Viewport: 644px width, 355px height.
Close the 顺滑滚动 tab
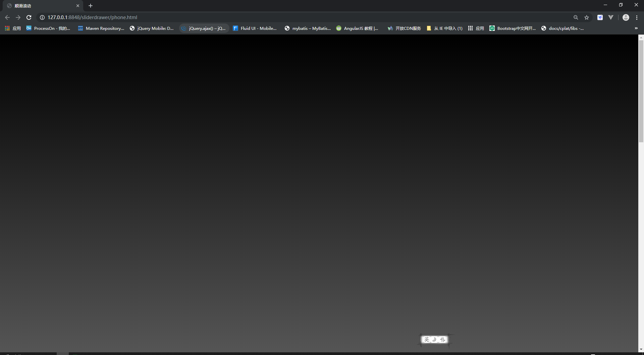(78, 6)
